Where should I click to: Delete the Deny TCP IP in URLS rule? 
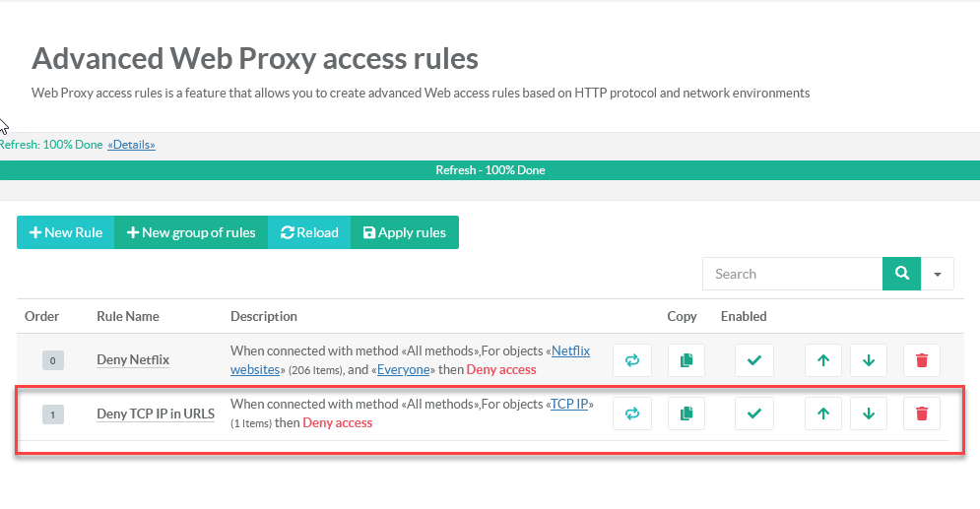922,414
